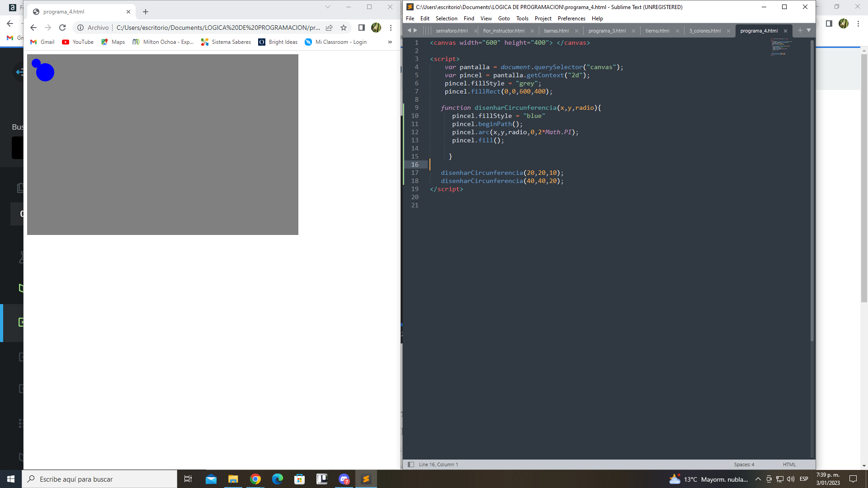Click the Chrome address bar URL
The height and width of the screenshot is (488, 868).
click(218, 28)
